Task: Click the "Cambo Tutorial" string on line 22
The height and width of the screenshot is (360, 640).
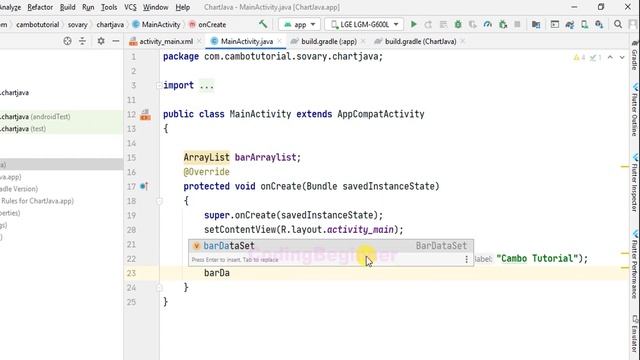Action: point(538,258)
